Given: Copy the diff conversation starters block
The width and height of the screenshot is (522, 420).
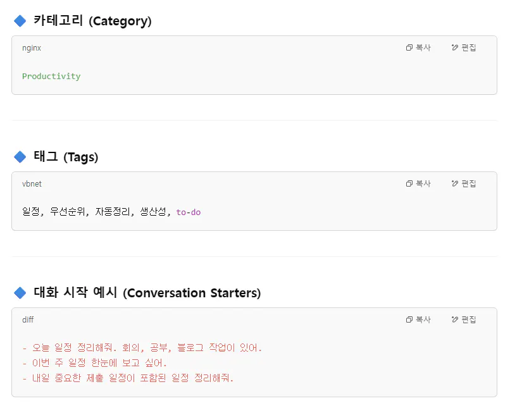Looking at the screenshot, I should 418,319.
